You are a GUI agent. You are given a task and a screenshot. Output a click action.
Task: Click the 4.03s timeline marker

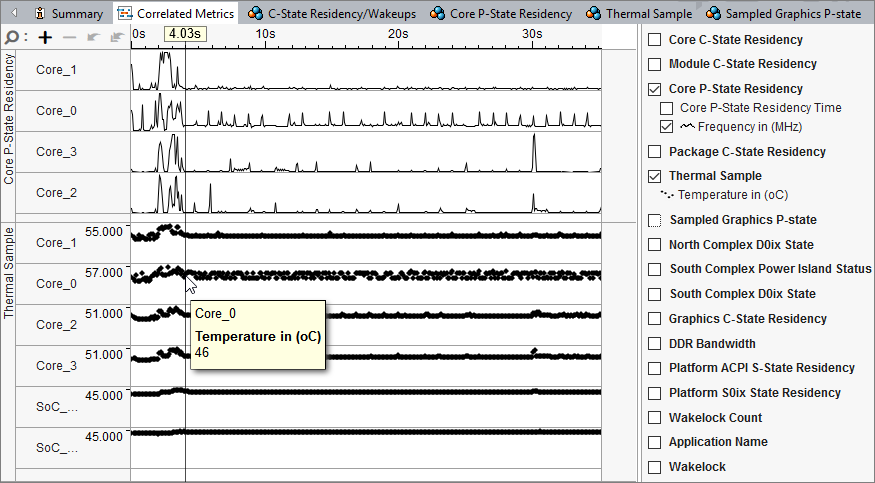184,34
